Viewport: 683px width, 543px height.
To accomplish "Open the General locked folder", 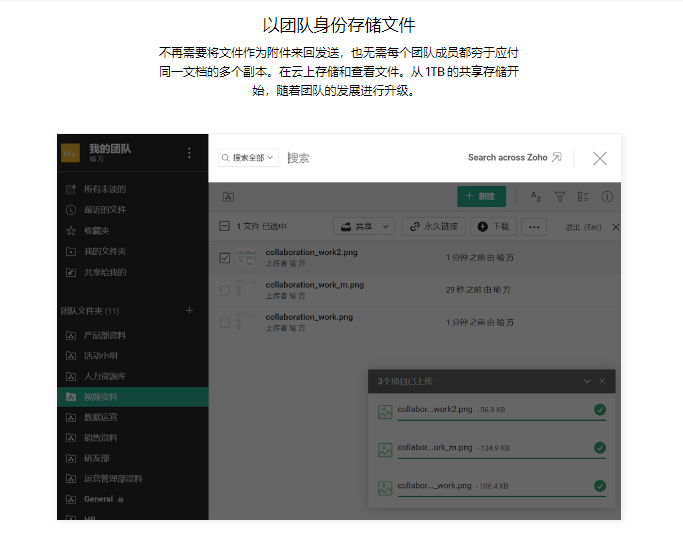I will tap(98, 499).
